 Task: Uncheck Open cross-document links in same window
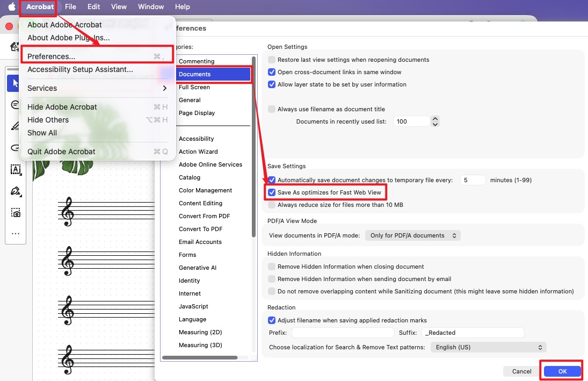272,72
